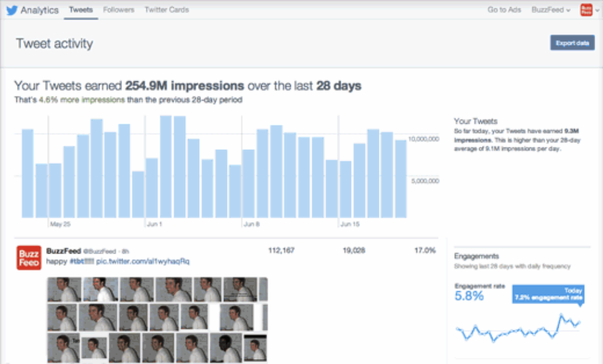Switch to the Followers tab
Image resolution: width=603 pixels, height=364 pixels.
(x=118, y=10)
